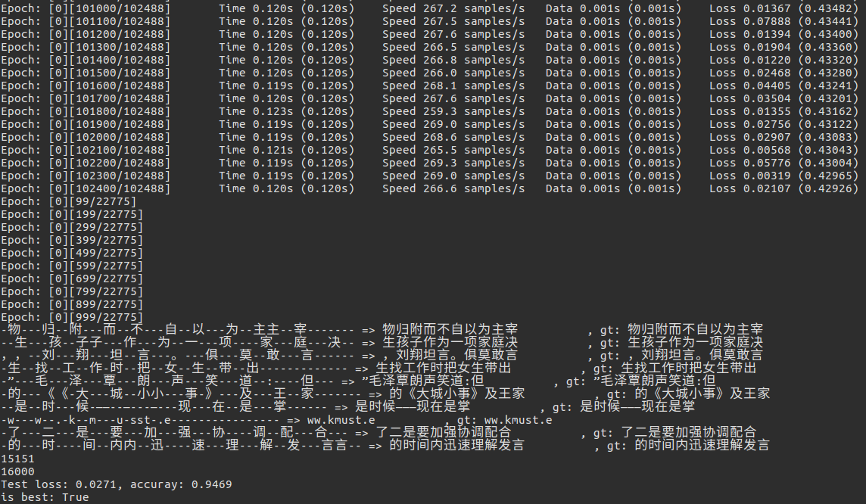The height and width of the screenshot is (504, 866).
Task: Click the "is best: True" line
Action: pyautogui.click(x=45, y=497)
